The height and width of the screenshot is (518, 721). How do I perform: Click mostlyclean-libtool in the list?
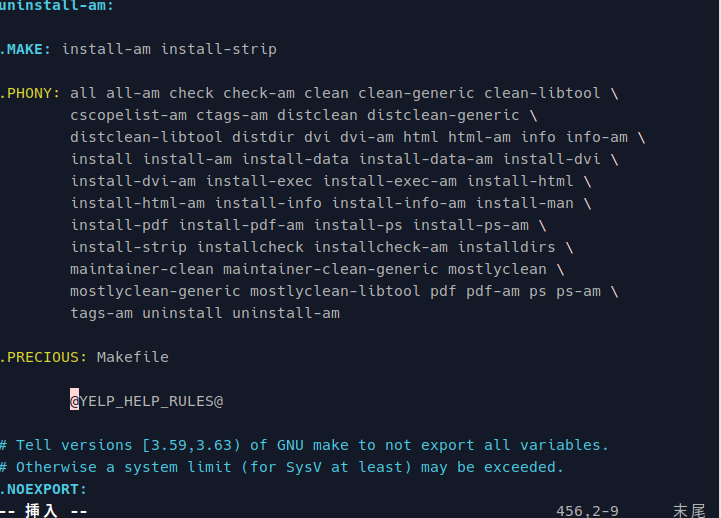(335, 291)
